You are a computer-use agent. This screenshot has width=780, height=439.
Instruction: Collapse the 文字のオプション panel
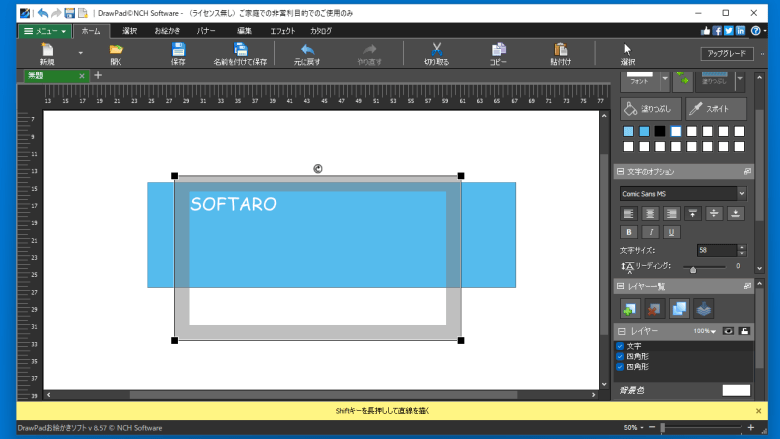click(620, 172)
